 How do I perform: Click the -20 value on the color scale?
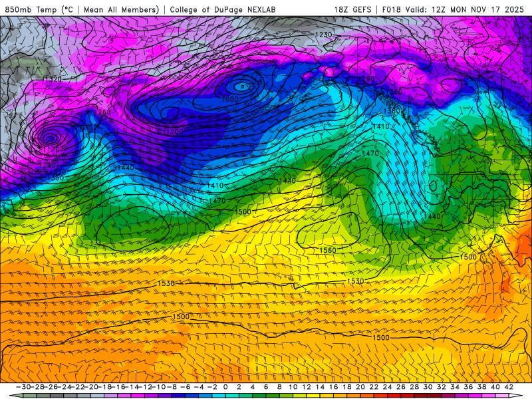pos(91,387)
